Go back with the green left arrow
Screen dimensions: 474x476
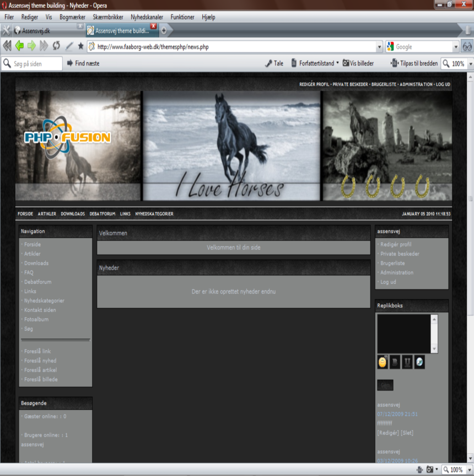click(x=19, y=46)
